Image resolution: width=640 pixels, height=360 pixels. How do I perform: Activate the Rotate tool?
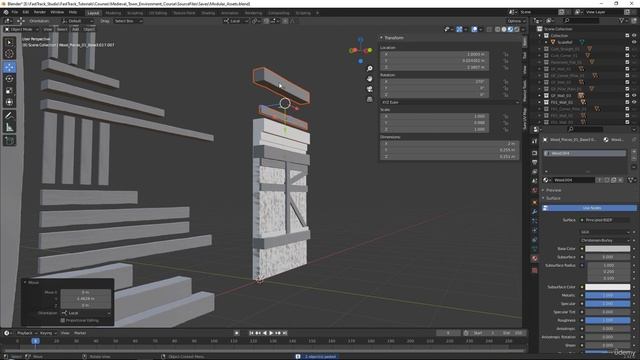point(9,79)
